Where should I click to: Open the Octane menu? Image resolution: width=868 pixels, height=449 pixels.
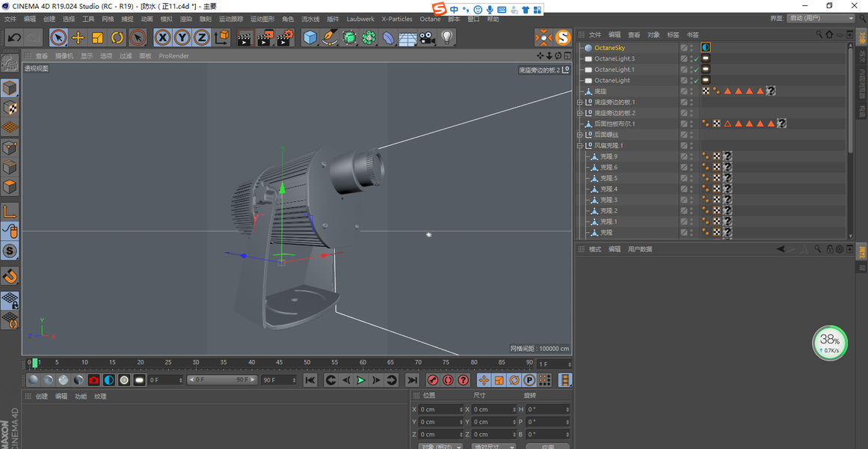(x=430, y=19)
